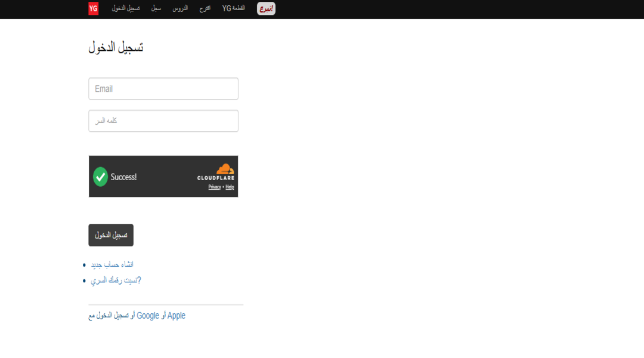Click the Success! text in the captcha widget
Image resolution: width=644 pixels, height=358 pixels.
pos(123,177)
